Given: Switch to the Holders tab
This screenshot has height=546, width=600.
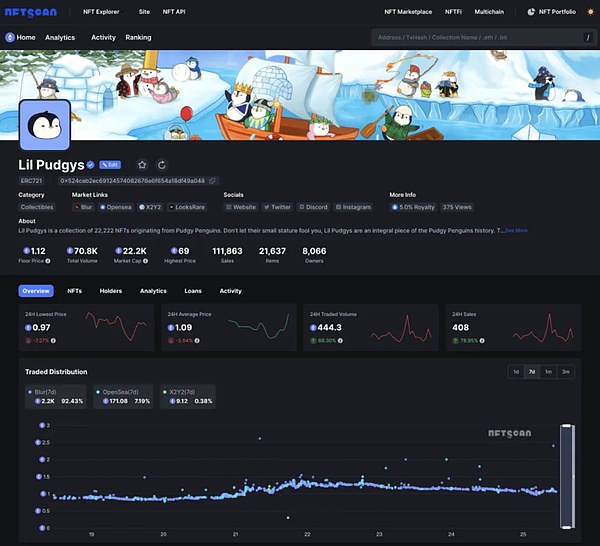Looking at the screenshot, I should [x=111, y=291].
